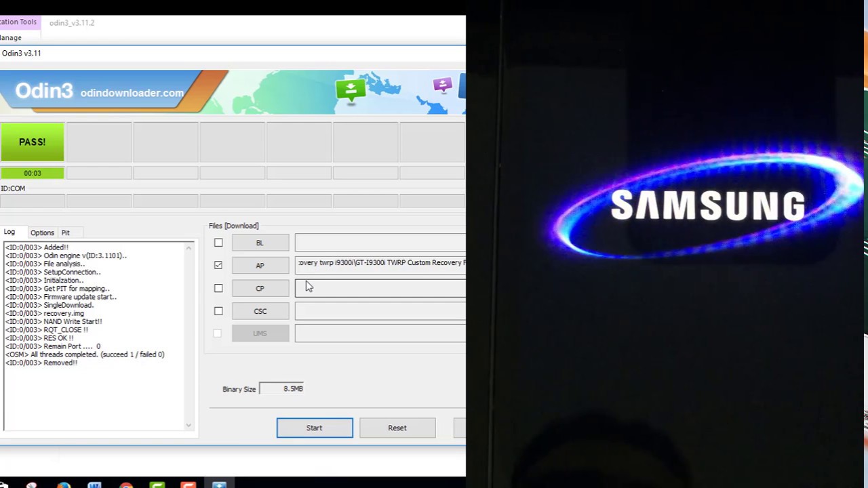The height and width of the screenshot is (488, 868).
Task: Click the empty CSC file path field
Action: (380, 311)
